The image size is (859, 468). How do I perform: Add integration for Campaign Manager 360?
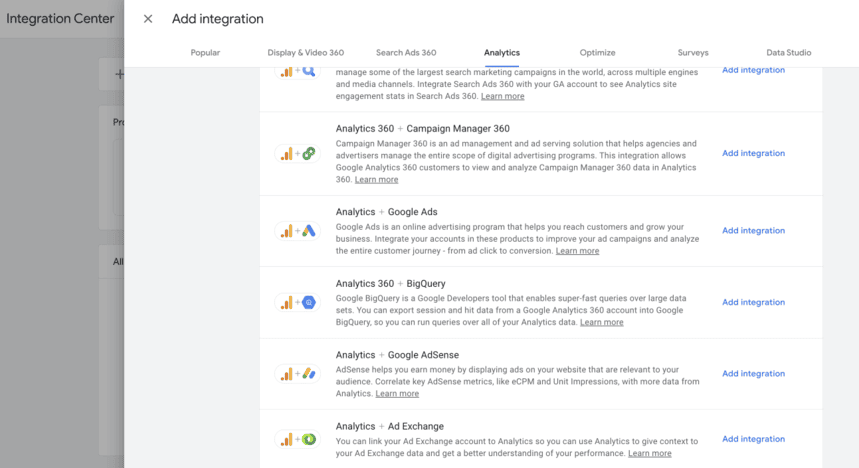click(753, 154)
